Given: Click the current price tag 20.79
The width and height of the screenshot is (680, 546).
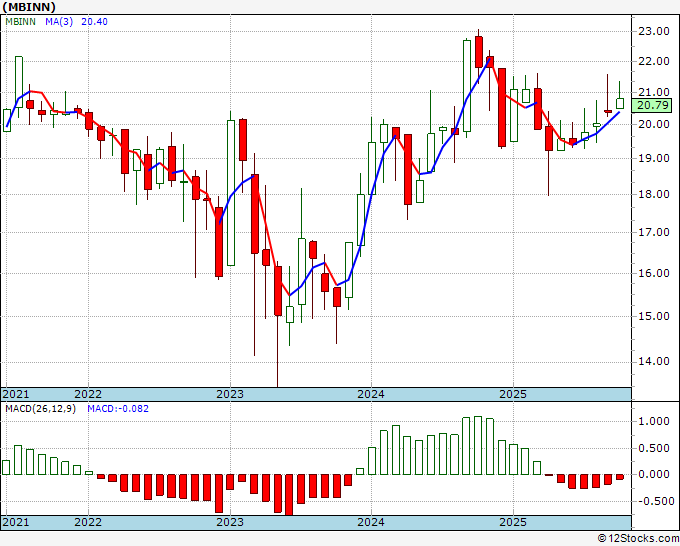Looking at the screenshot, I should (651, 105).
